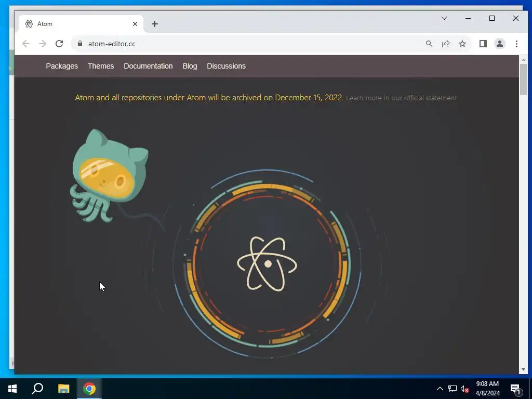Open the zoom magnifier icon in address bar
This screenshot has height=399, width=532.
point(429,44)
